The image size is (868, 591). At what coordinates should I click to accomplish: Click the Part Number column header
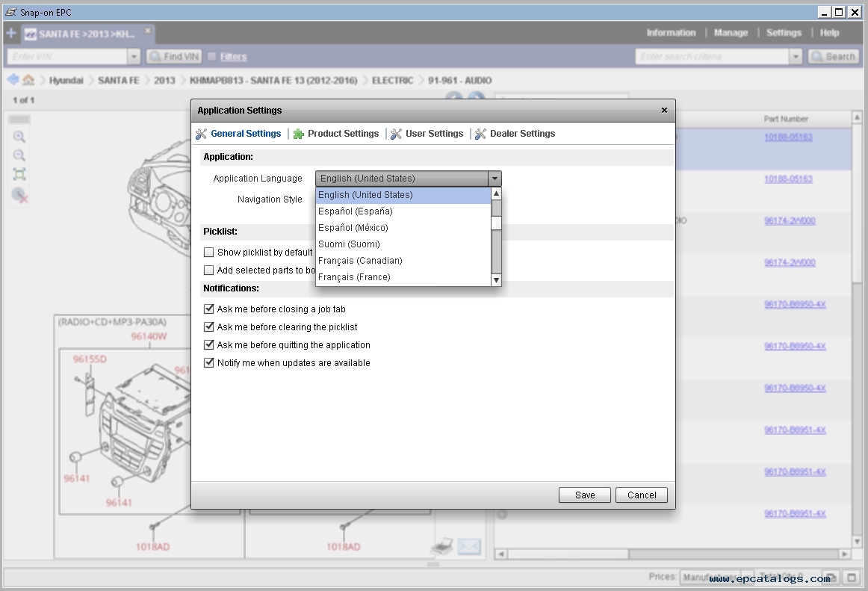(x=786, y=119)
